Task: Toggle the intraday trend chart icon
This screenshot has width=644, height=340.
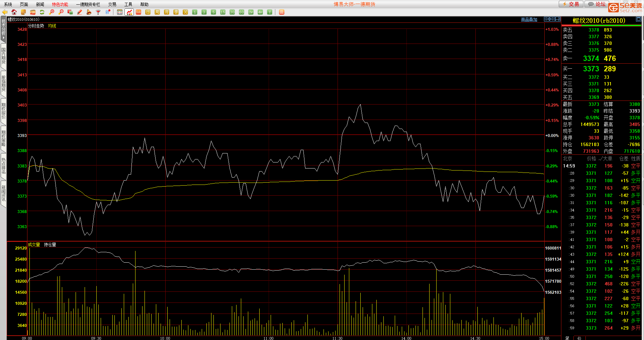Action: coord(129,12)
